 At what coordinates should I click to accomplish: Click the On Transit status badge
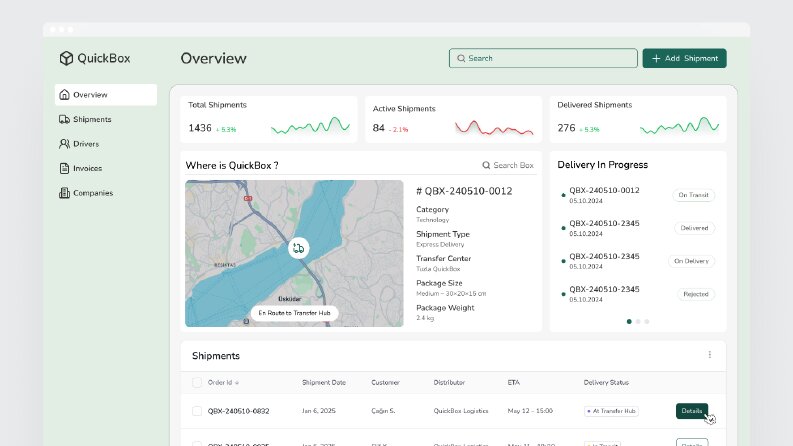pyautogui.click(x=693, y=195)
